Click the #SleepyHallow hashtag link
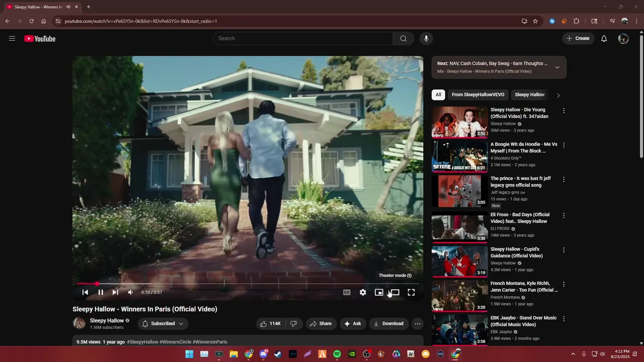 tap(142, 342)
